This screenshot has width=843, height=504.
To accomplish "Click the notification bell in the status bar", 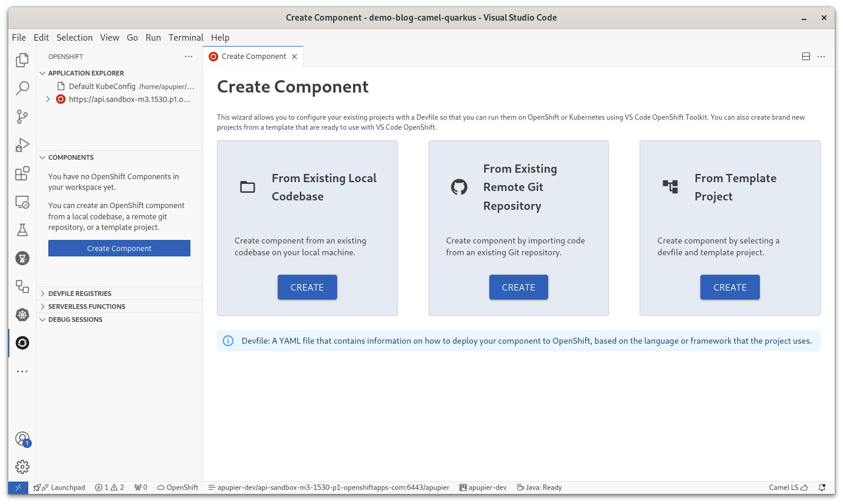I will [x=821, y=487].
